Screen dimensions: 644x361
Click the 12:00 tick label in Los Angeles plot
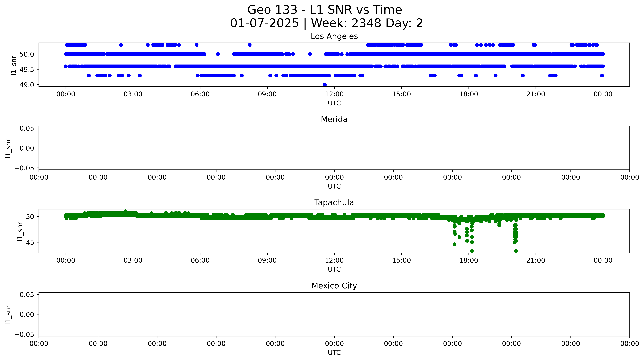[334, 94]
